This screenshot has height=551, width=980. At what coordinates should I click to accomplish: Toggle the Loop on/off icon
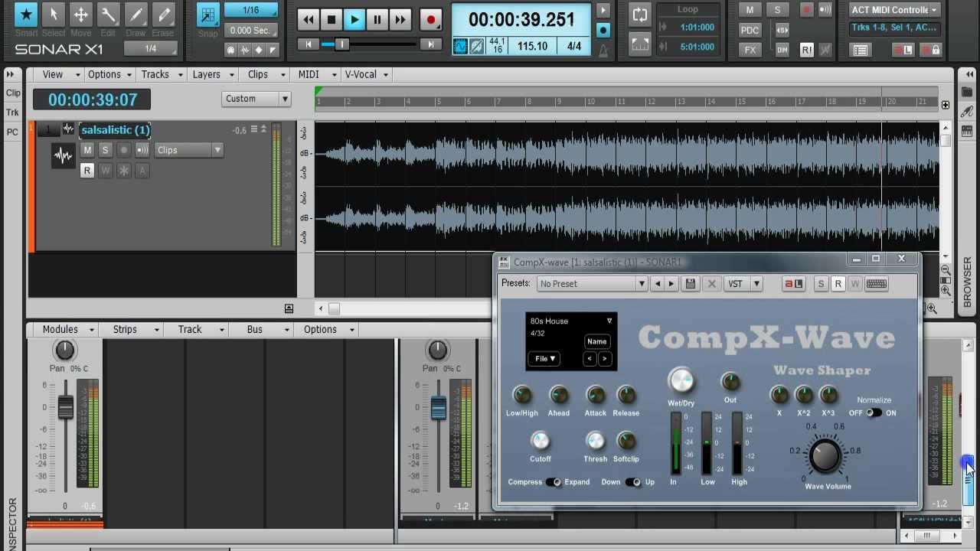click(640, 15)
